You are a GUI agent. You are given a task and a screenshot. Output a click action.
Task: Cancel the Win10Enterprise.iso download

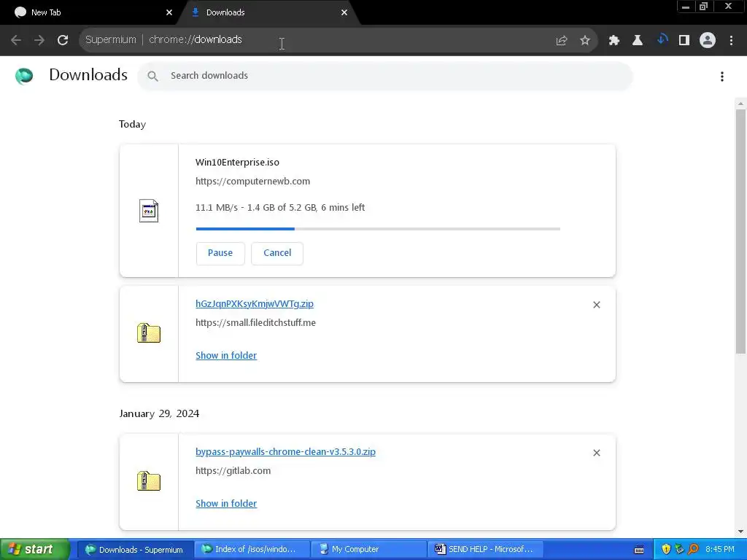click(277, 253)
